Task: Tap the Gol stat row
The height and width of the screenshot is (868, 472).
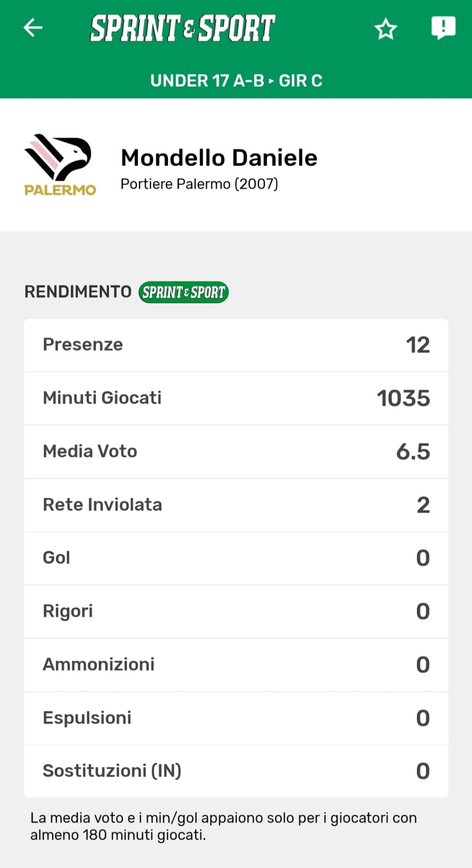Action: [236, 558]
